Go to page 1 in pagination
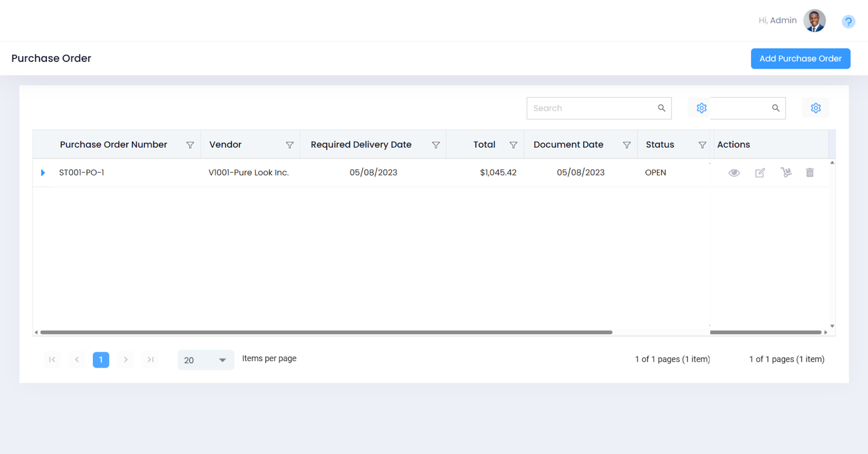 [101, 360]
